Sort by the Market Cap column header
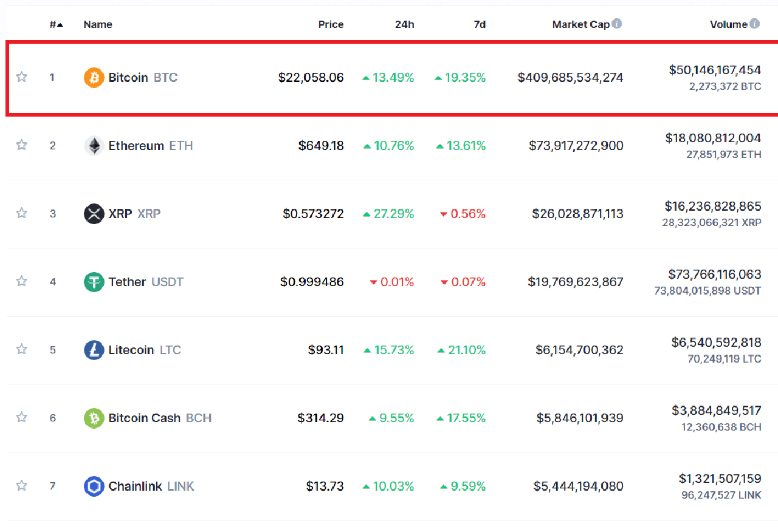Screen dimensions: 778x532 coord(580,24)
